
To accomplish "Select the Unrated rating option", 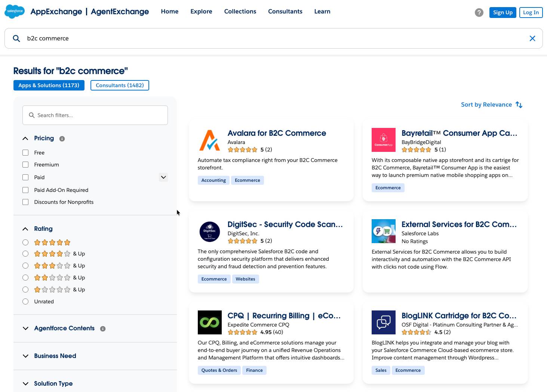I will coord(25,301).
